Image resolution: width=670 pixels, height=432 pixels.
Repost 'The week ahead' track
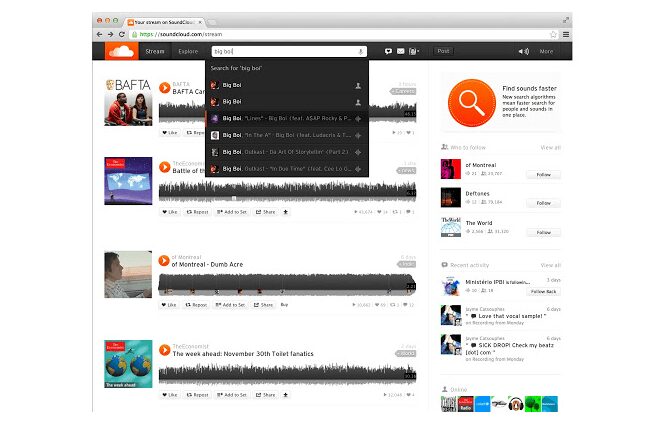click(197, 395)
